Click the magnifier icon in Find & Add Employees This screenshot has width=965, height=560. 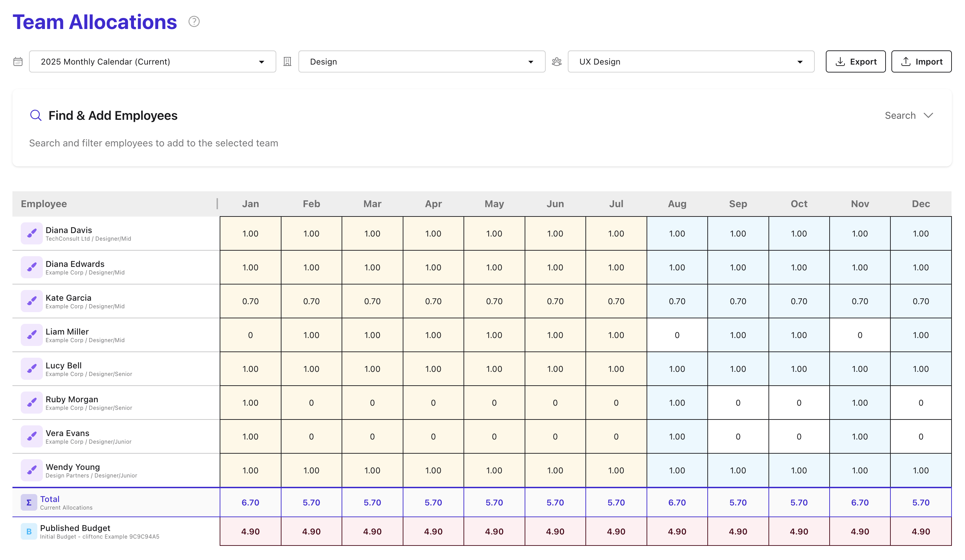click(x=36, y=115)
